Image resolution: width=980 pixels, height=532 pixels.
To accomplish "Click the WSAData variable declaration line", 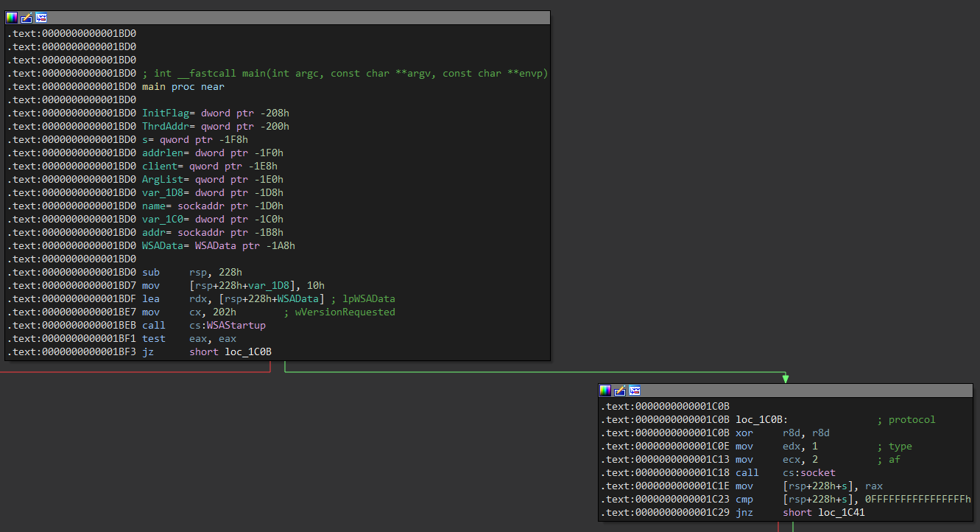I will coord(219,245).
